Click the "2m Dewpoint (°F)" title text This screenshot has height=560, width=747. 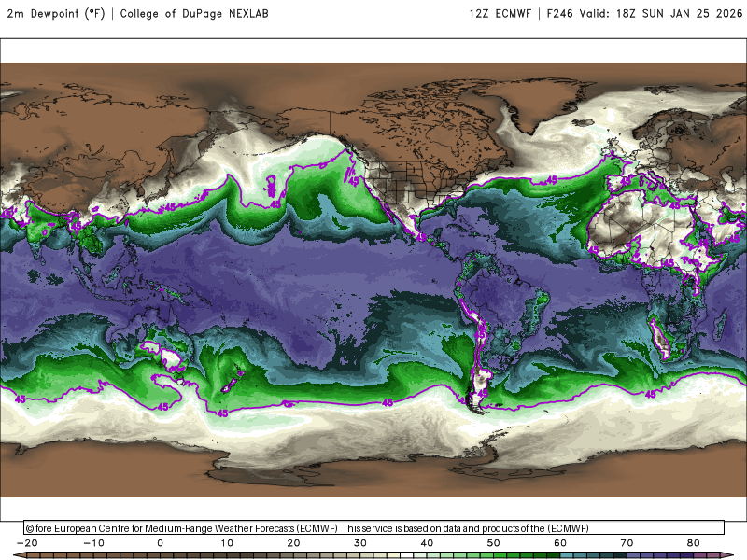pyautogui.click(x=56, y=13)
